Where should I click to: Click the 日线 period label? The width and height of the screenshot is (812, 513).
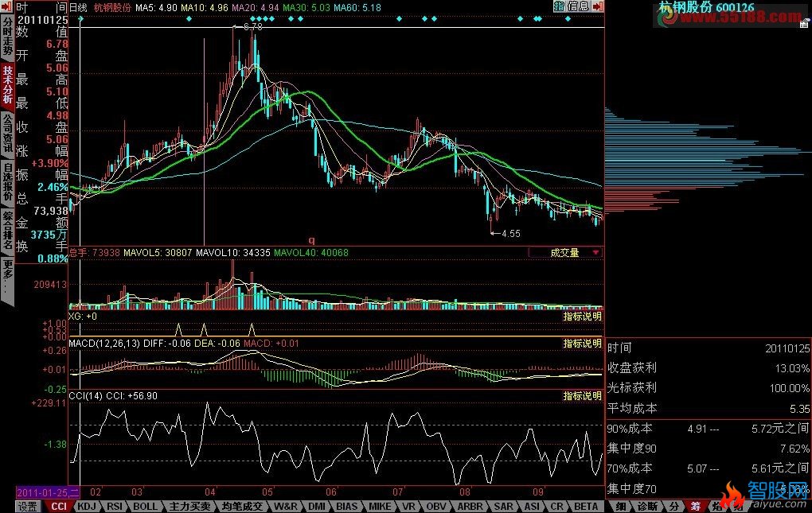pyautogui.click(x=78, y=7)
